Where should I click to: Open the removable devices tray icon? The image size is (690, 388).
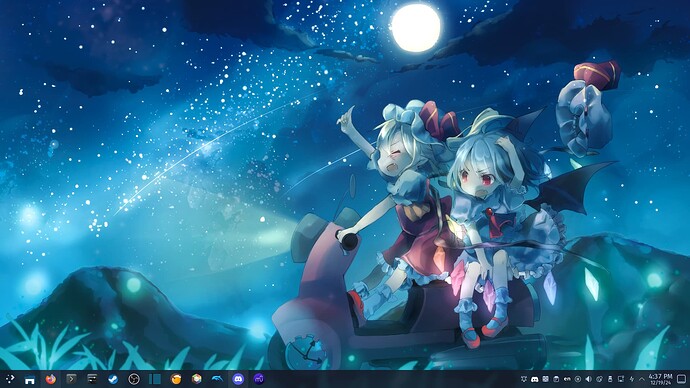click(610, 379)
